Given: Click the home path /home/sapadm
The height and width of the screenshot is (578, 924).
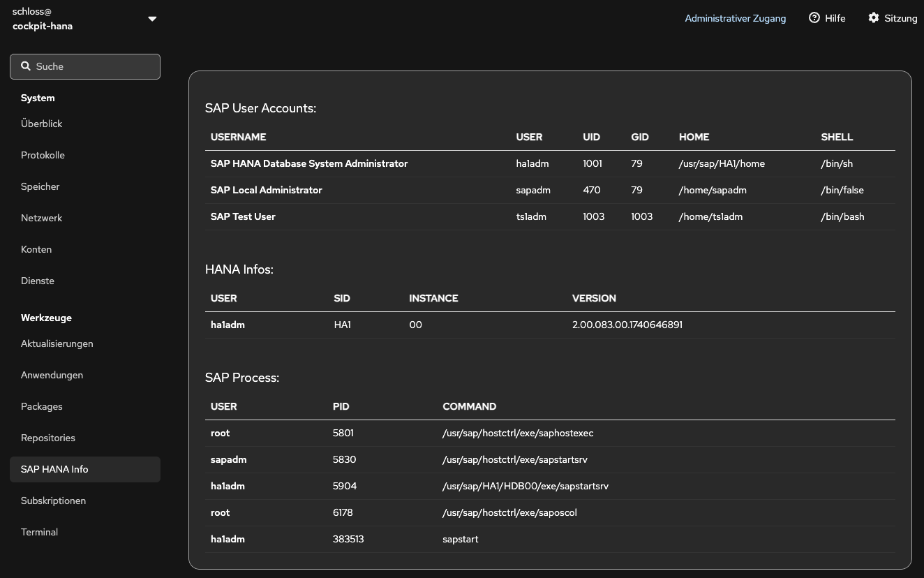Looking at the screenshot, I should coord(713,190).
